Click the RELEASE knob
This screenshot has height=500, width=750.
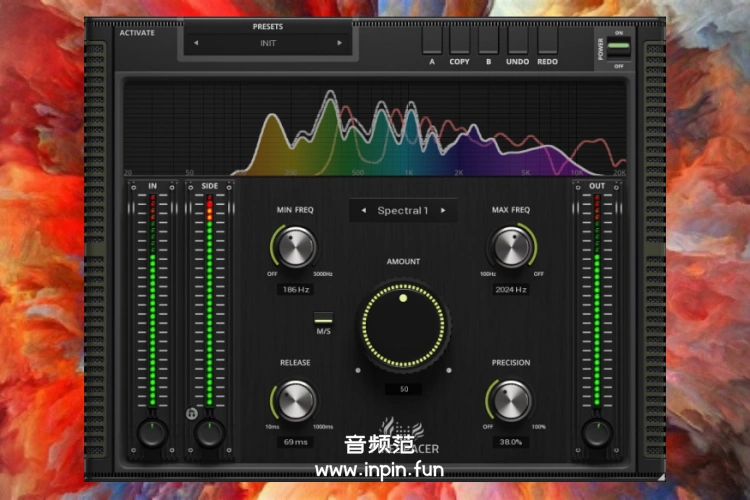296,400
